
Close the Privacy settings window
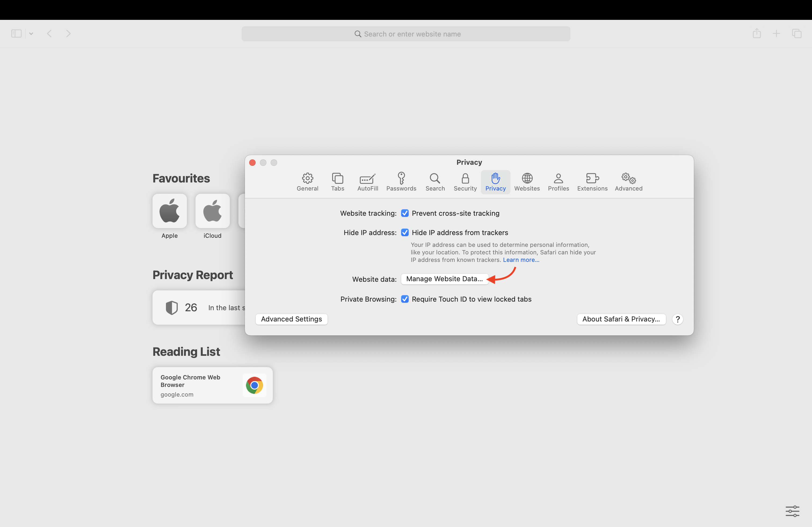click(x=252, y=163)
